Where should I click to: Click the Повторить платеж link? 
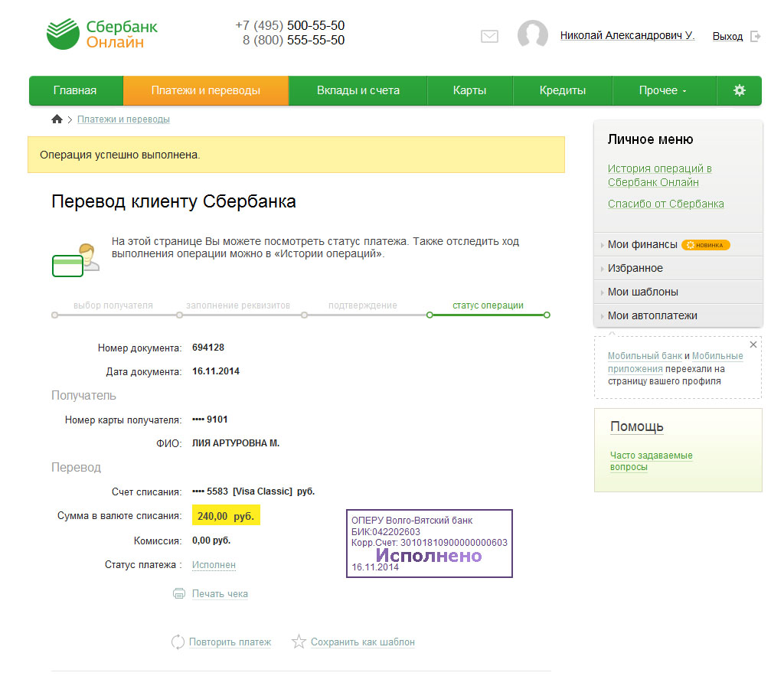click(230, 642)
